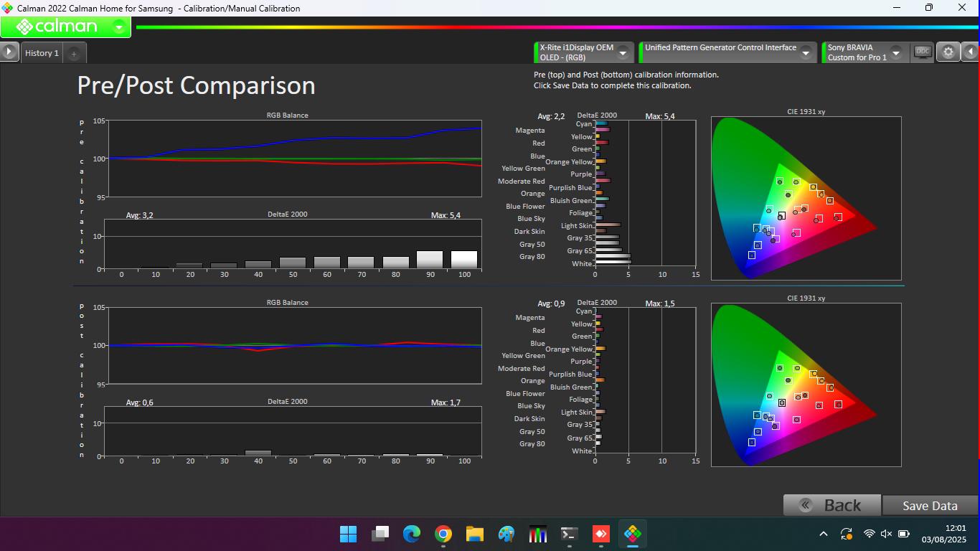Viewport: 980px width, 551px height.
Task: Click the pre-calibration White DeltaE bar
Action: coord(613,262)
